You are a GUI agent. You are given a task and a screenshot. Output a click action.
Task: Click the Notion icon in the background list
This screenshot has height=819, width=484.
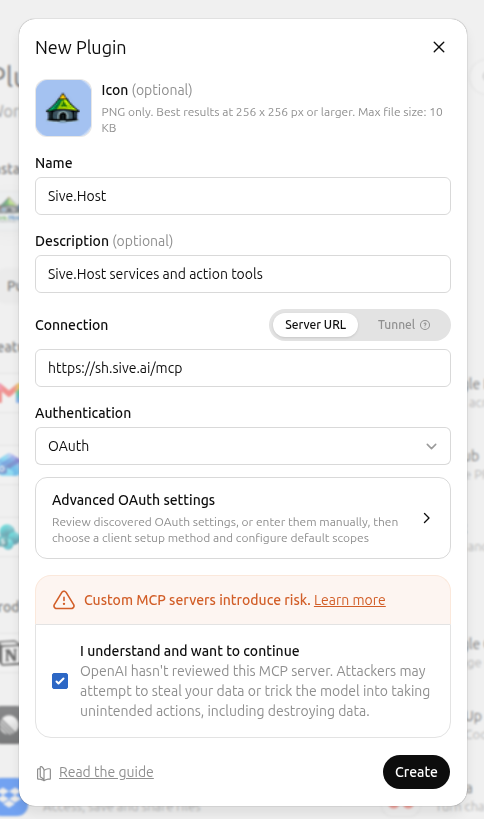tap(9, 653)
